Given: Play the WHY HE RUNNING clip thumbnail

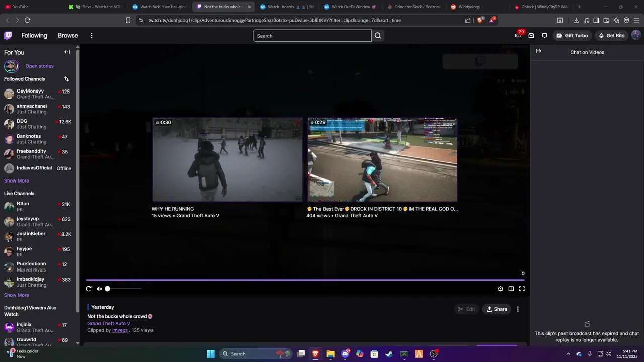Looking at the screenshot, I should click(227, 159).
